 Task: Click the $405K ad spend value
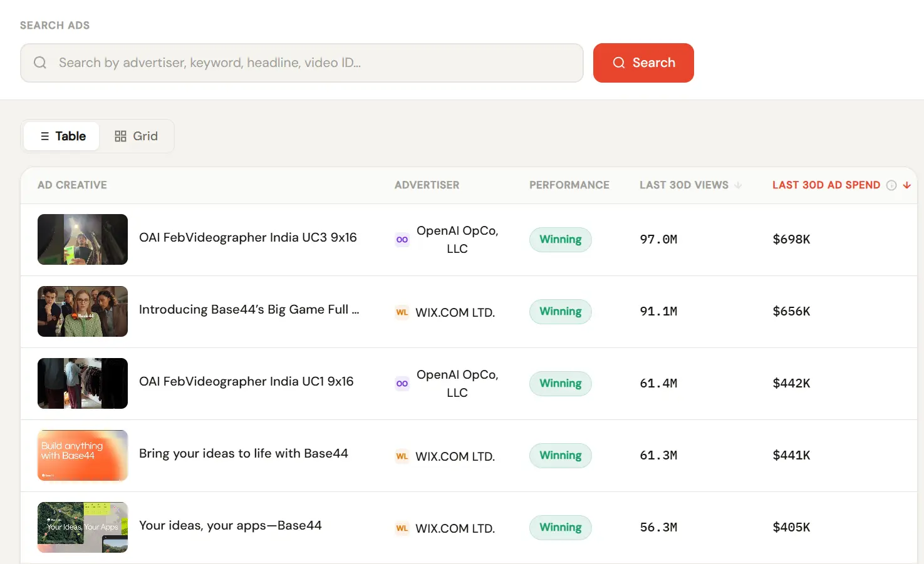click(x=791, y=527)
